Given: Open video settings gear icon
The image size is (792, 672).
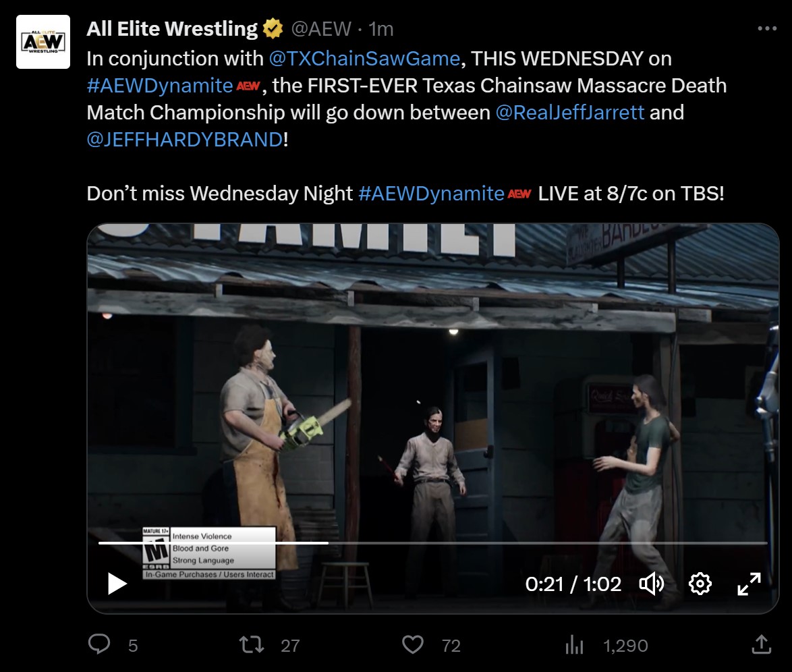Looking at the screenshot, I should [700, 584].
